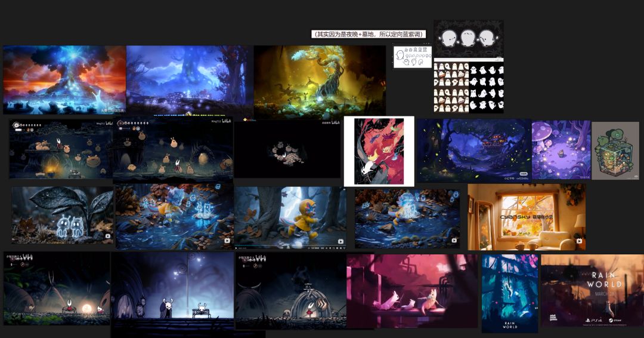Viewport: 644px width, 338px height.
Task: Select the blue night forest Ori image
Action: pyautogui.click(x=190, y=81)
